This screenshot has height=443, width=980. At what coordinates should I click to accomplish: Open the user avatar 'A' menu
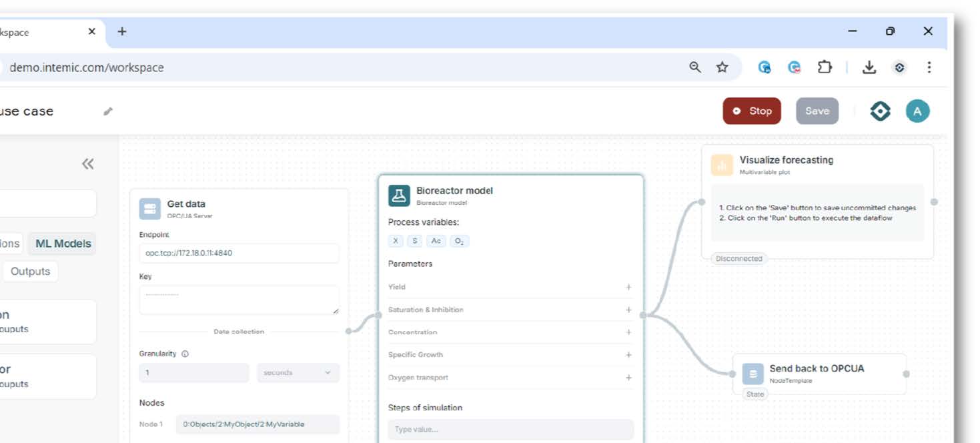pos(917,111)
